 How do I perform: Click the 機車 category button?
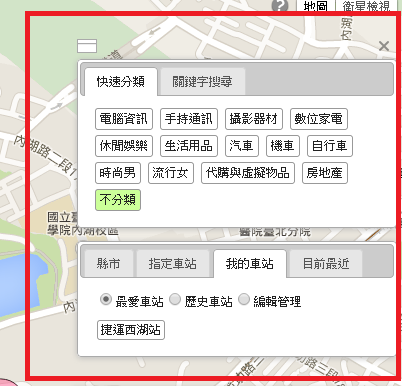click(x=283, y=146)
